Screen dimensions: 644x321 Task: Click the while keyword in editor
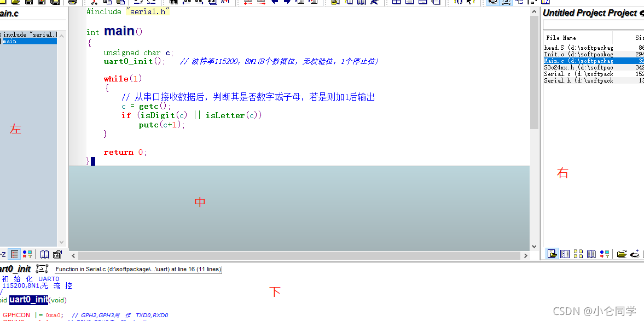[116, 78]
